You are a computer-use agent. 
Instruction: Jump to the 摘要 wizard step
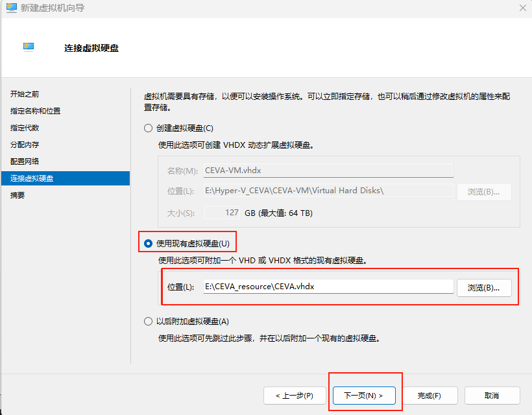tap(18, 195)
